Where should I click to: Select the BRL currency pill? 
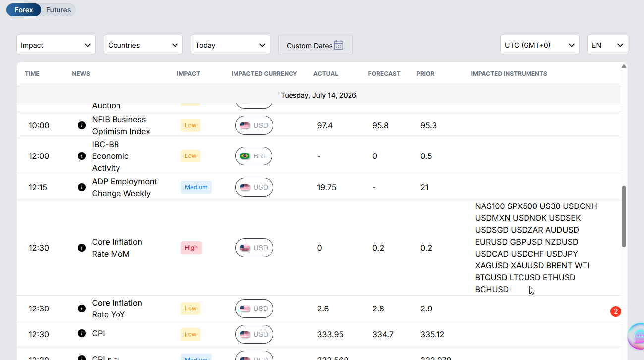[254, 156]
